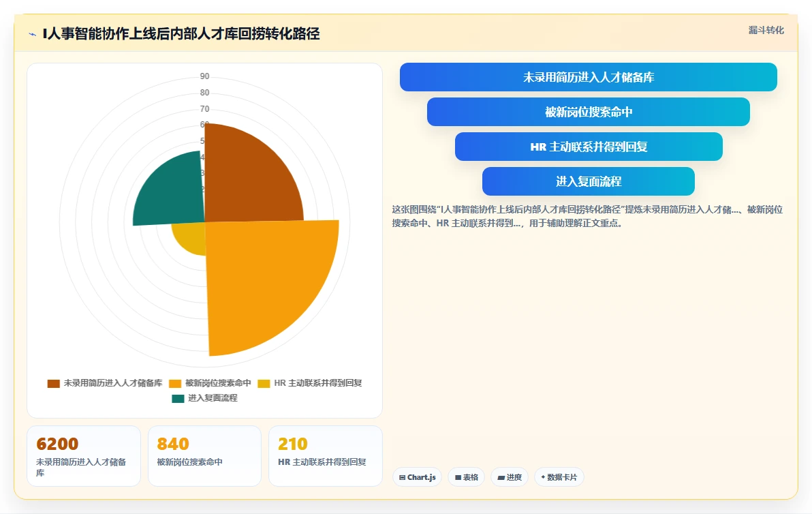Click the card caption HR 主动联系并得到回复 under 210

coord(322,462)
